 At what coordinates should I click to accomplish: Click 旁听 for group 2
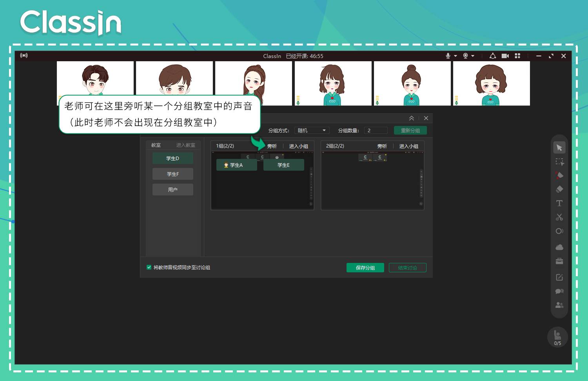tap(382, 146)
